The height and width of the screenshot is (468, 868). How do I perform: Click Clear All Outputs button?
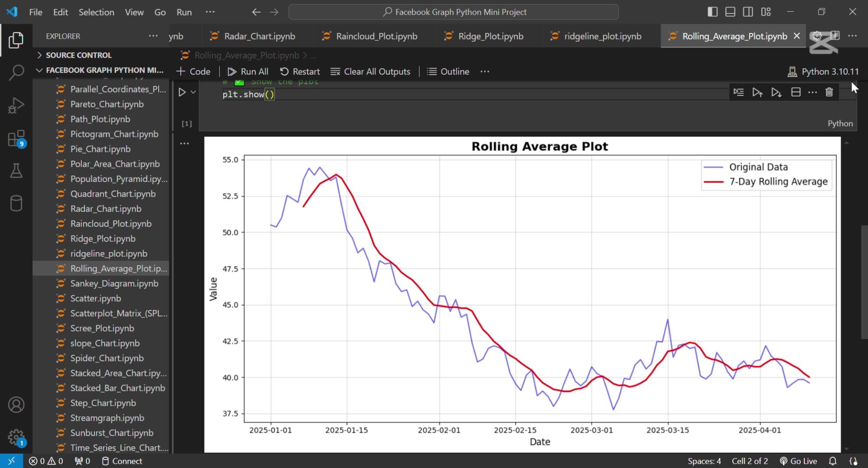coord(370,71)
